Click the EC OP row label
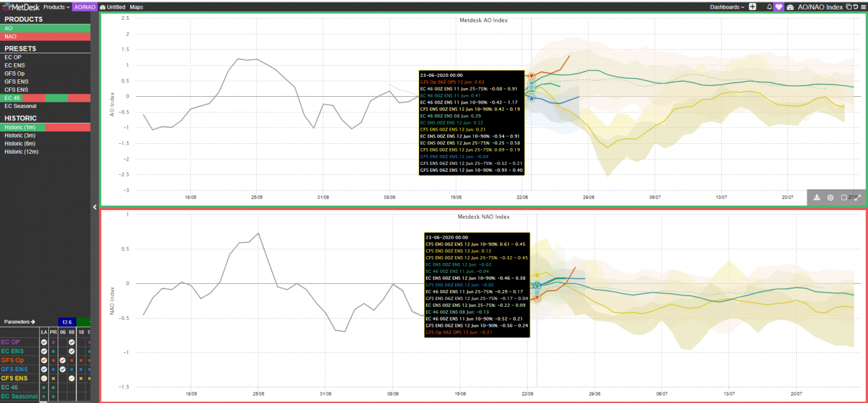The image size is (868, 403). pyautogui.click(x=11, y=342)
